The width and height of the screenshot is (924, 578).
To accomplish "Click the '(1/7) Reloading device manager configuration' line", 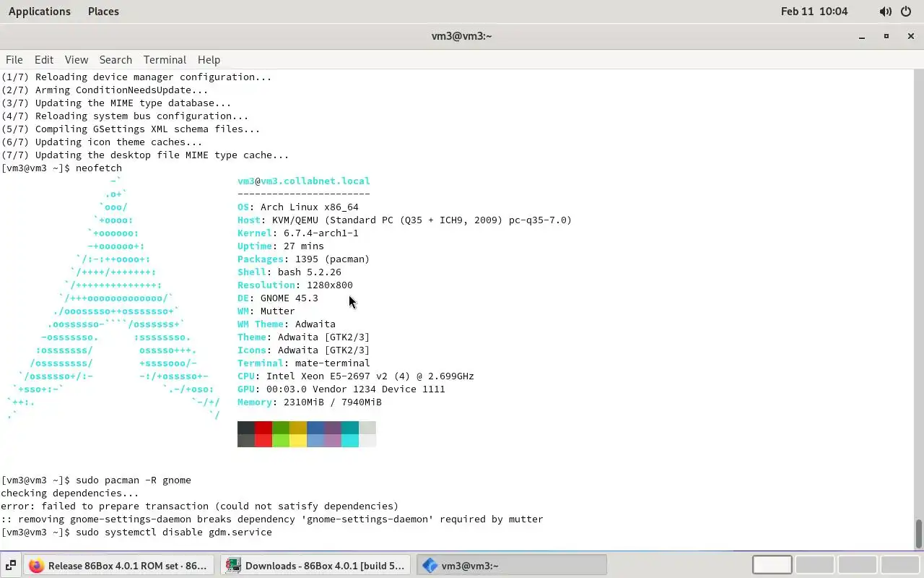I will pyautogui.click(x=136, y=77).
